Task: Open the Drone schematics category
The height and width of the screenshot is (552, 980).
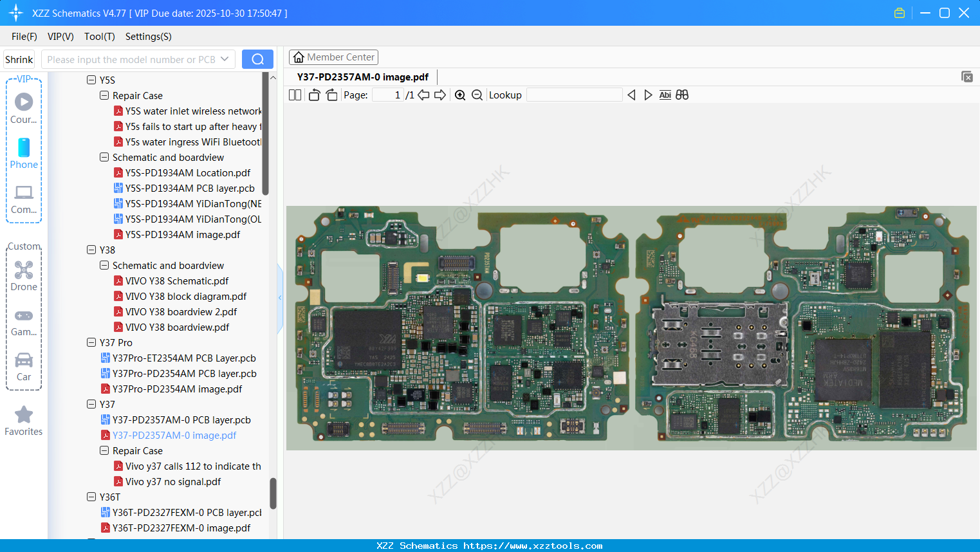Action: coord(23,275)
